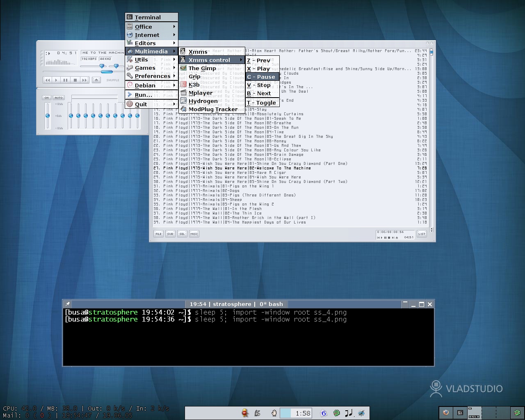Click the XMMS balance slider handle
Screen dimensions: 525x420
tap(116, 66)
